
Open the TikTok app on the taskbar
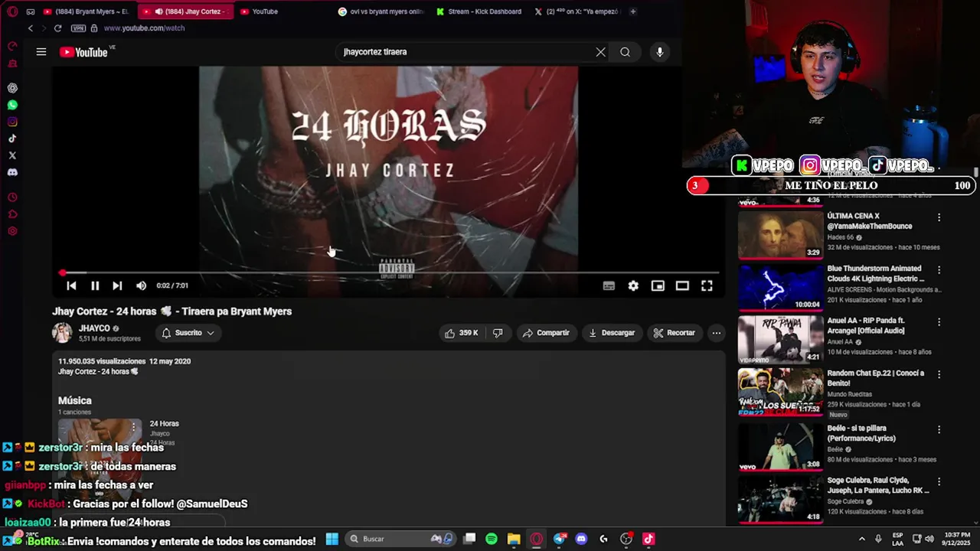pos(648,539)
